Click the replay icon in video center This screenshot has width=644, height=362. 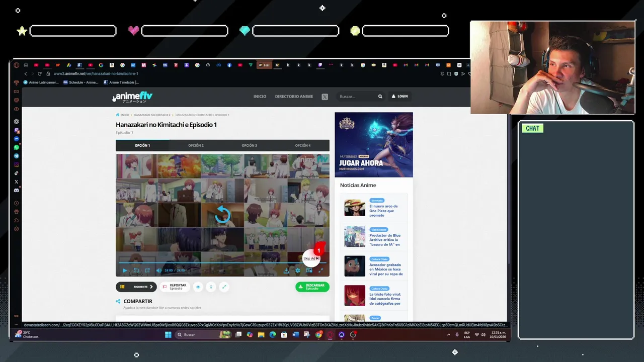click(x=222, y=215)
